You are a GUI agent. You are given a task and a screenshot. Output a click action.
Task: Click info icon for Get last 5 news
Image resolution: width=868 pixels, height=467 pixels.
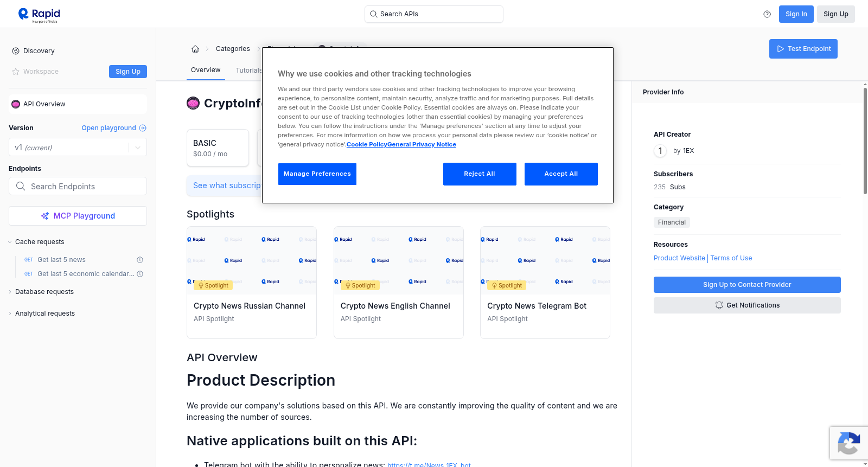(x=140, y=260)
